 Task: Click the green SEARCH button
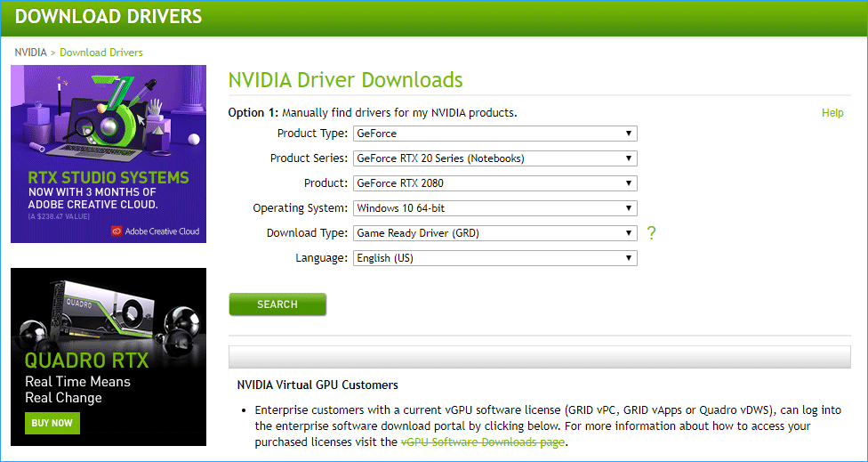277,304
